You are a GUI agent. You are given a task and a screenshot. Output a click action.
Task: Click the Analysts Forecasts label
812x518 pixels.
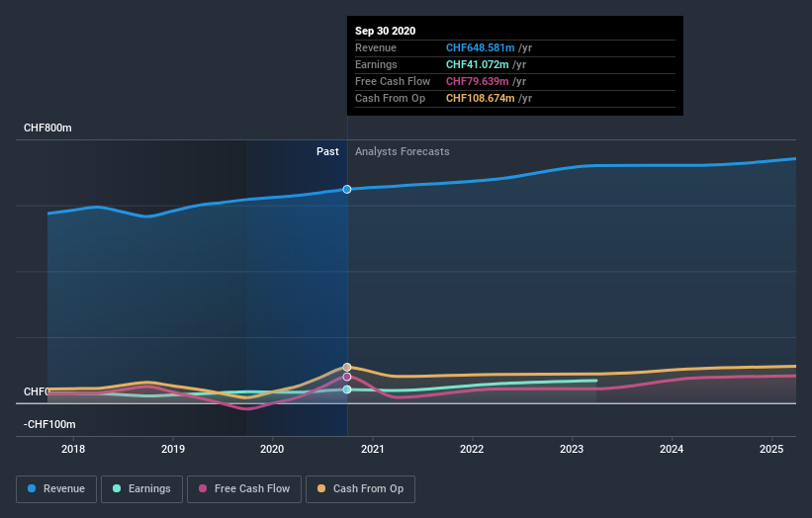pos(403,151)
